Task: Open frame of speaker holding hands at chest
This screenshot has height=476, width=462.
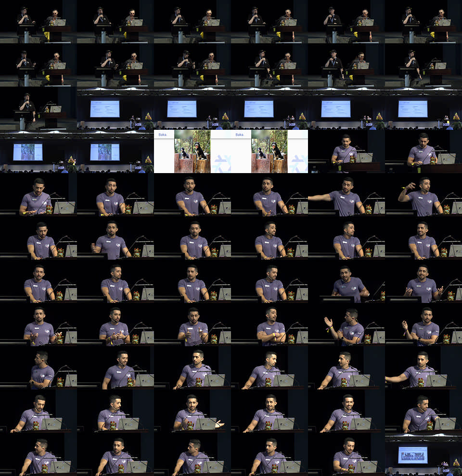Action: [x=192, y=325]
